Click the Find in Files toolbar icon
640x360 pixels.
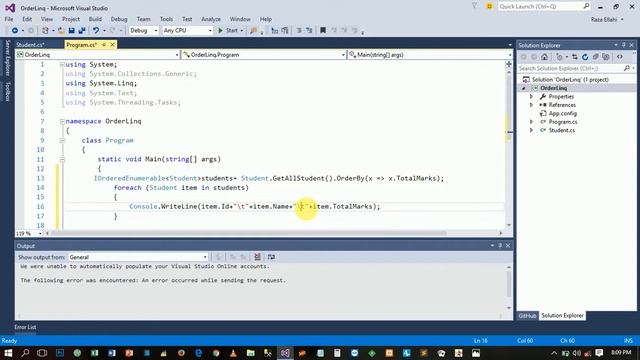click(253, 31)
